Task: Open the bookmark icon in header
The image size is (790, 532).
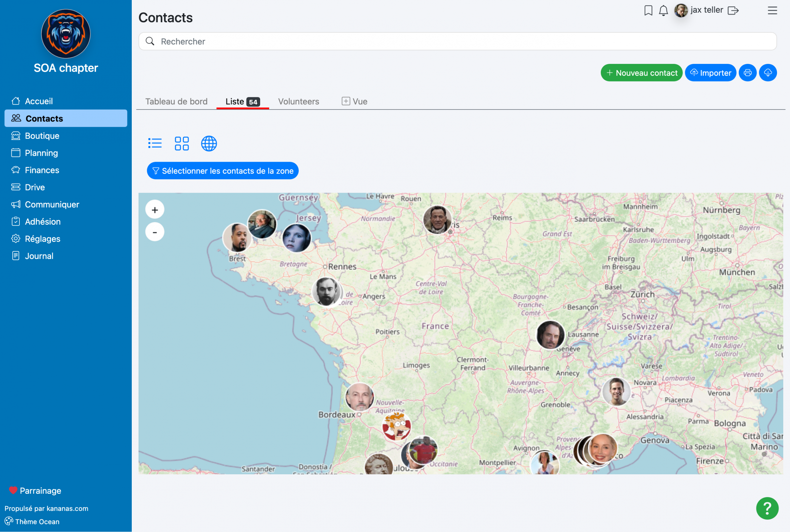Action: tap(648, 10)
